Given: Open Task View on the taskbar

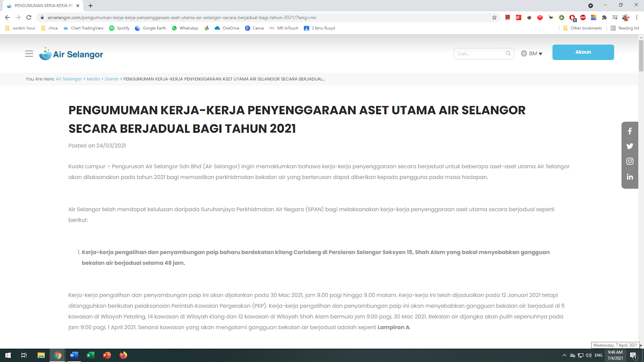Looking at the screenshot, I should click(x=24, y=355).
